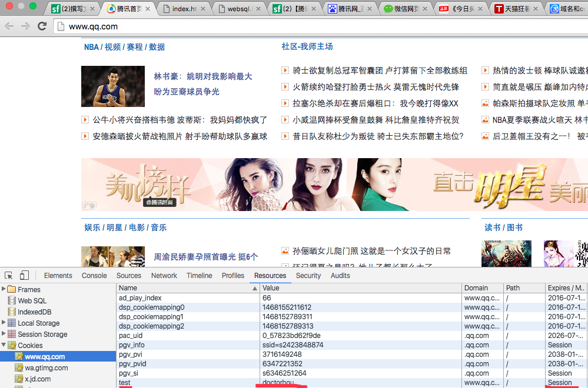Click the wa.gtimg.com cookie icon
Viewport: 588px width, 388px height.
19,367
